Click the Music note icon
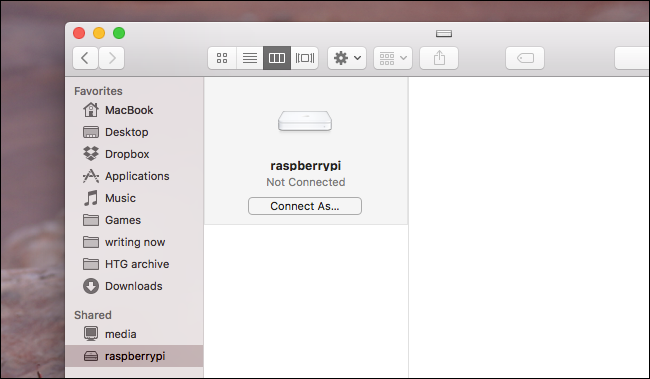Screen dimensions: 650x379 [x=91, y=198]
